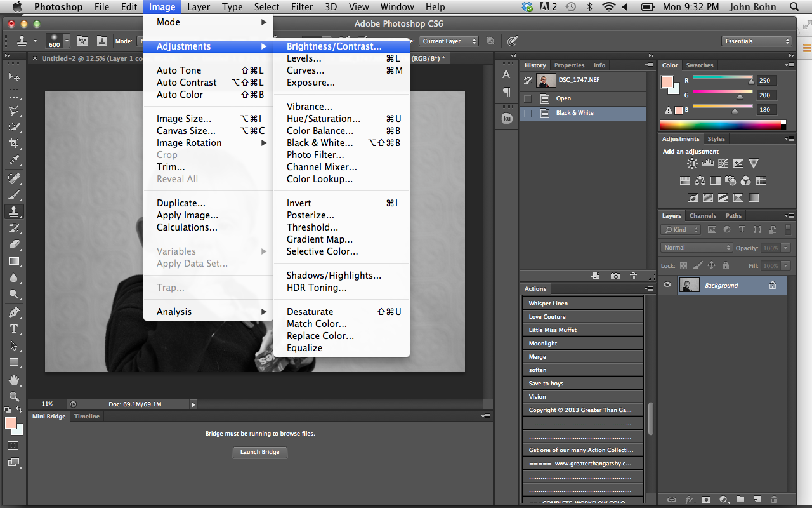
Task: Toggle pixel layer filter in Layers panel
Action: click(x=712, y=230)
